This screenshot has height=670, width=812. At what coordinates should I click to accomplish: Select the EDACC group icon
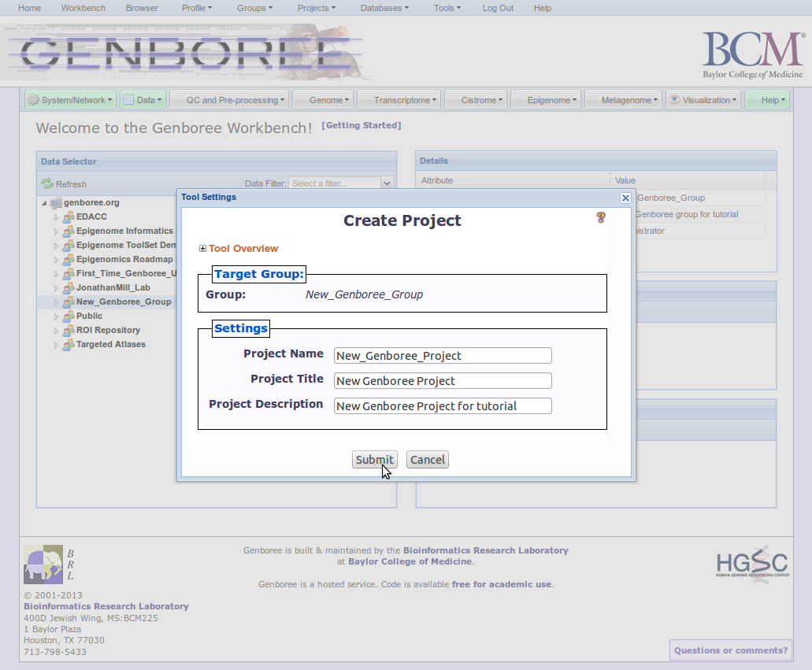point(69,217)
